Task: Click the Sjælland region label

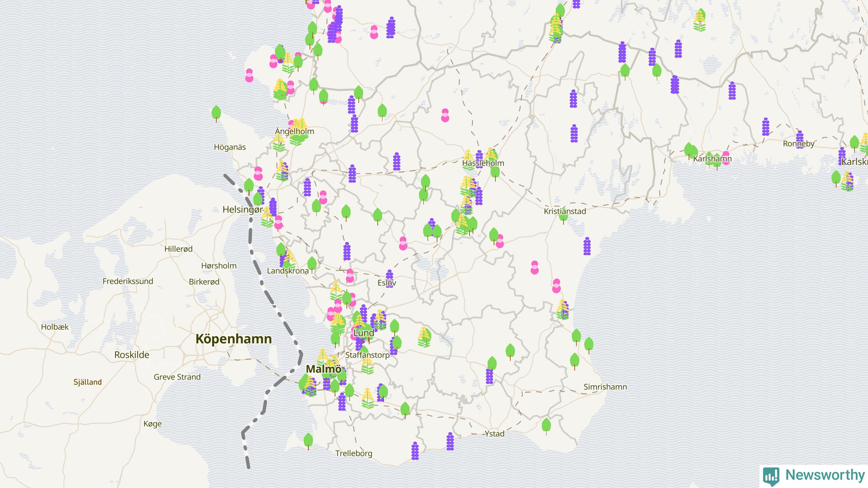Action: click(x=87, y=382)
